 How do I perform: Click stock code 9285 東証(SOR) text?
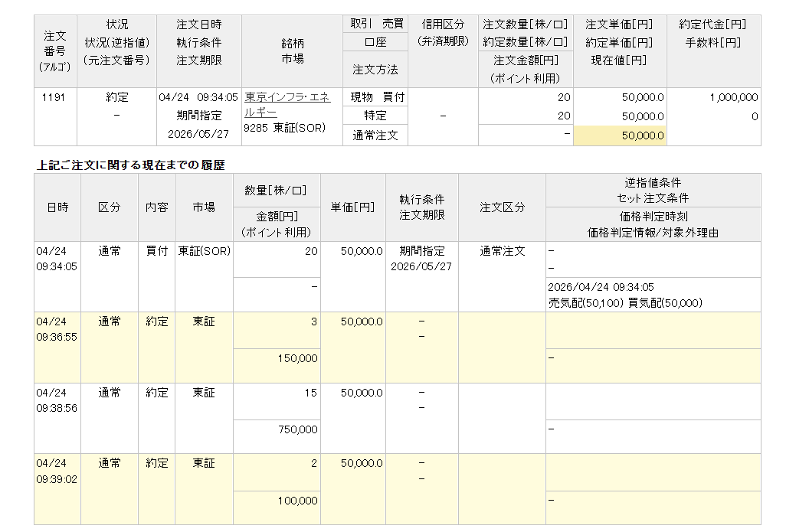pyautogui.click(x=284, y=128)
